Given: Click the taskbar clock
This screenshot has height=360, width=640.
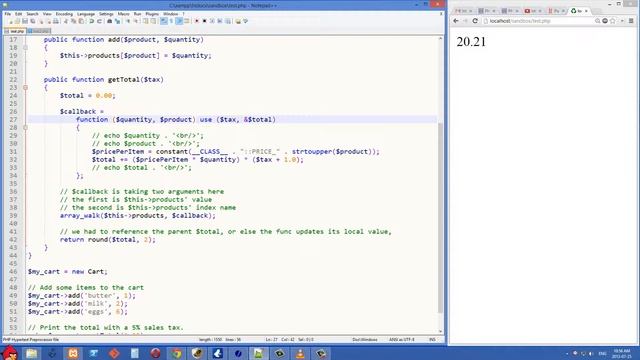Looking at the screenshot, I should tap(622, 353).
